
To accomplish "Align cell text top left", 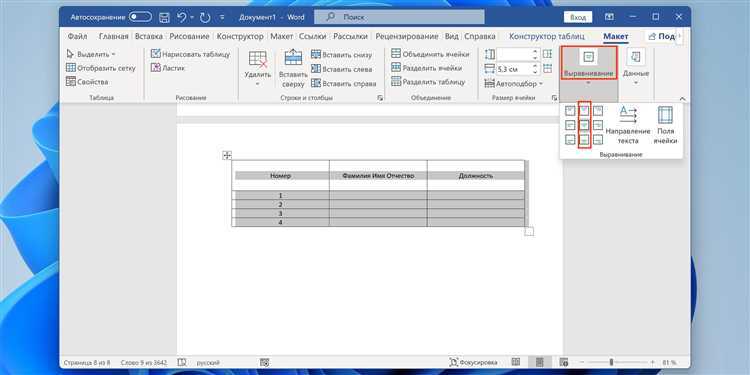I will tap(570, 111).
